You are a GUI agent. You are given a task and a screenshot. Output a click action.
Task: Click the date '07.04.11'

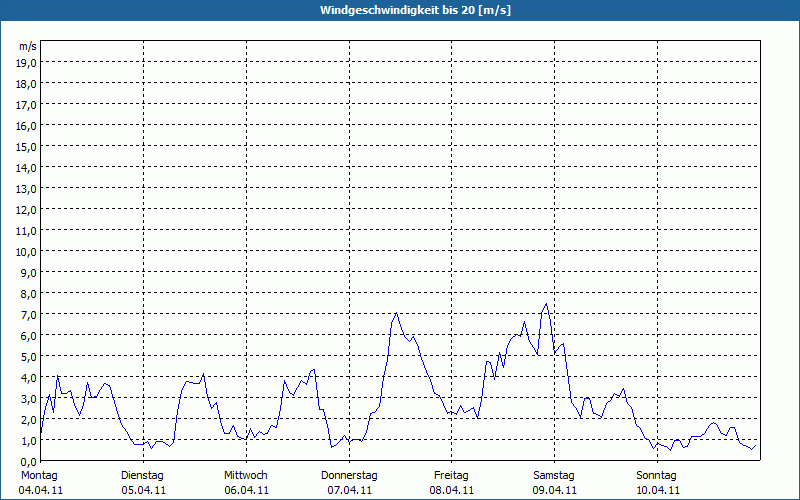point(349,490)
